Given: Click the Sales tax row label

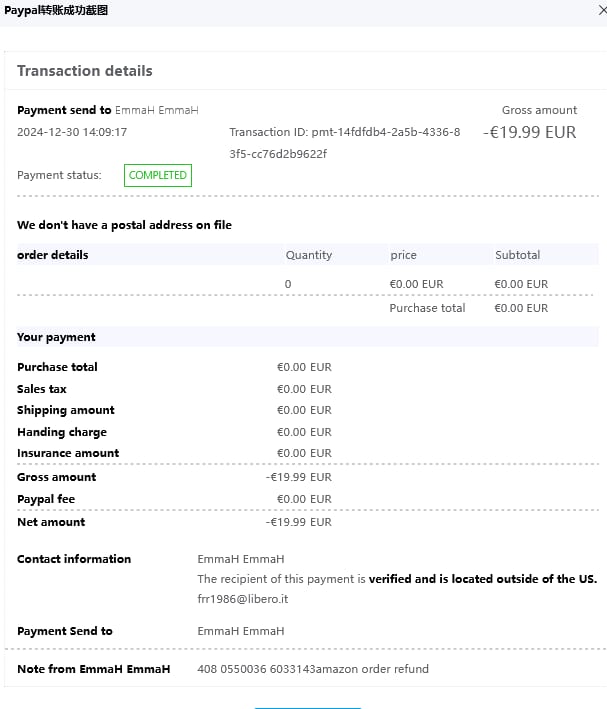Looking at the screenshot, I should pyautogui.click(x=42, y=389).
